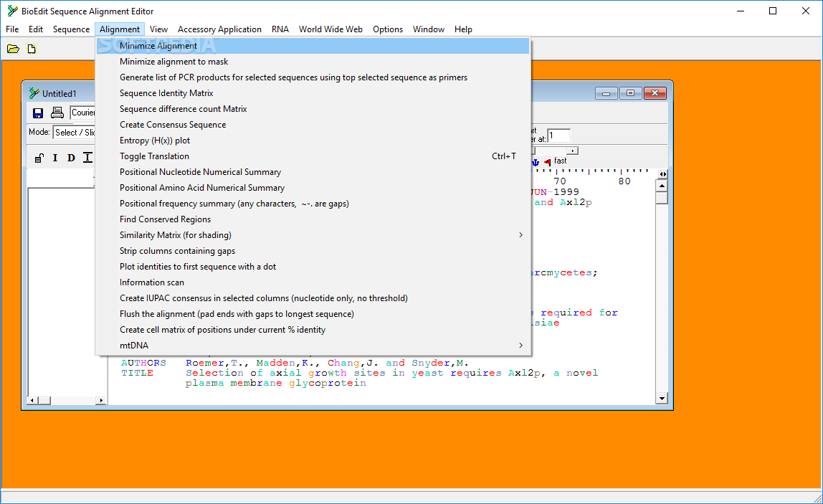The height and width of the screenshot is (504, 823).
Task: Open the Sequence menu
Action: coord(72,29)
